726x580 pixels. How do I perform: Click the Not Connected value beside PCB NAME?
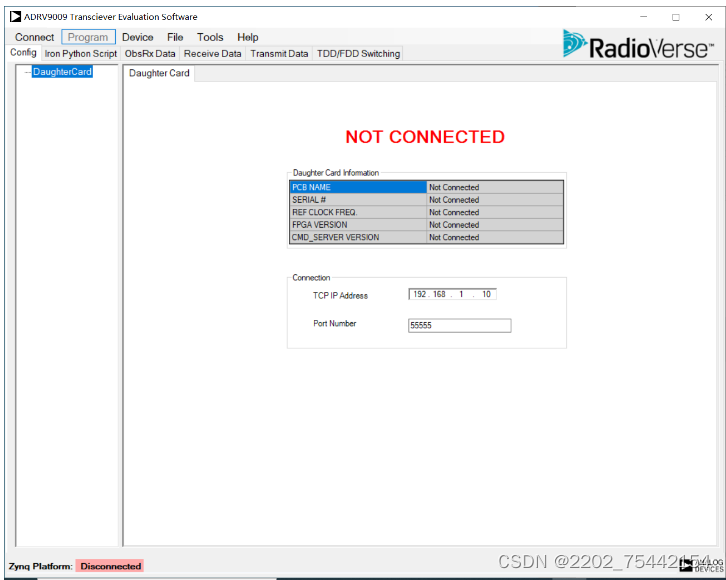[x=494, y=187]
